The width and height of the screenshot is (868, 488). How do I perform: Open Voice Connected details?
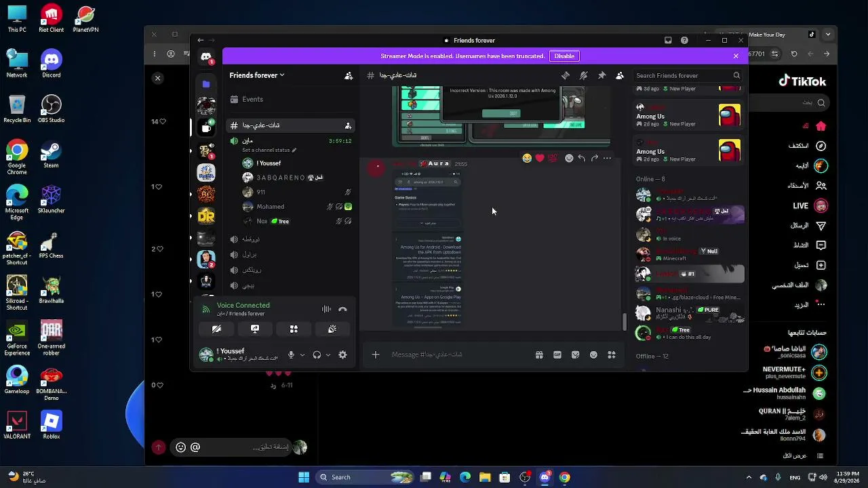pos(243,306)
